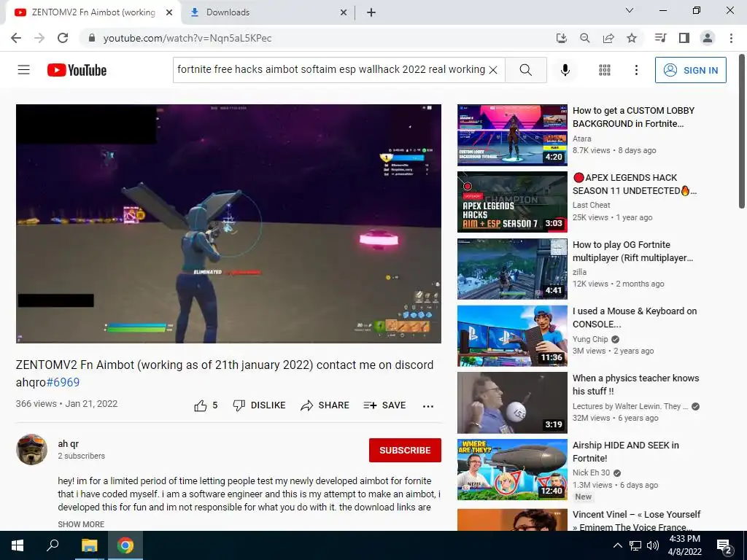Clear the search box with the X
Image resolution: width=747 pixels, height=560 pixels.
[494, 70]
